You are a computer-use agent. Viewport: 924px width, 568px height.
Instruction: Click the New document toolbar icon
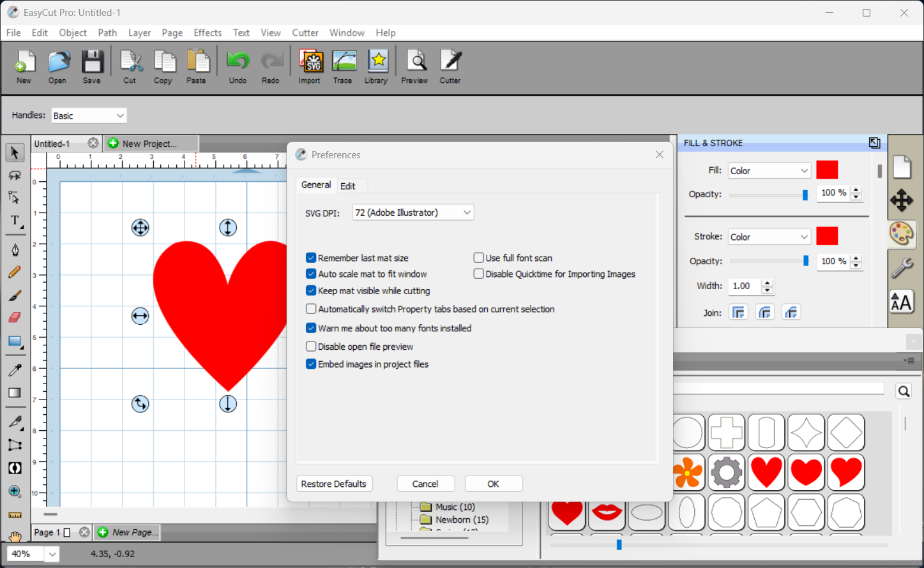24,67
